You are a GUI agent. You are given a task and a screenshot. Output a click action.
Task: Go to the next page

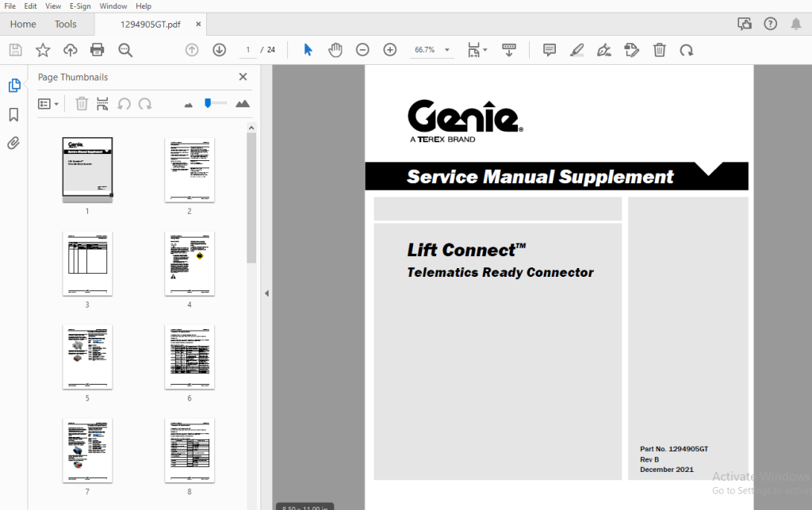click(x=219, y=49)
